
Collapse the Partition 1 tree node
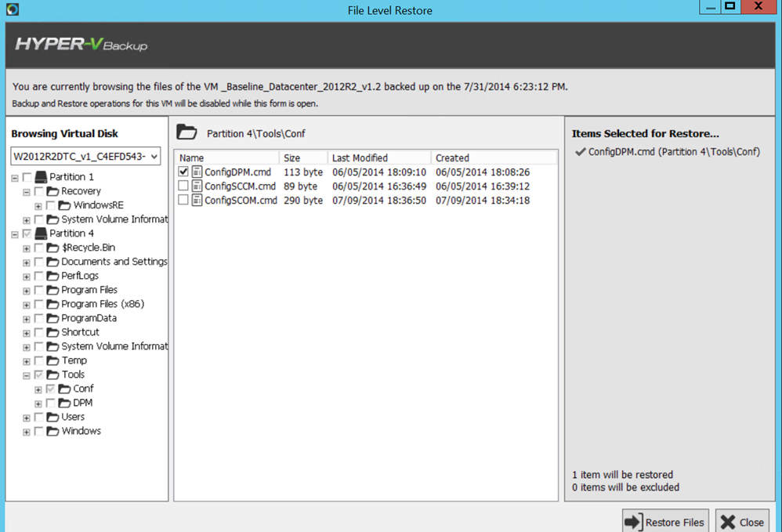click(15, 178)
